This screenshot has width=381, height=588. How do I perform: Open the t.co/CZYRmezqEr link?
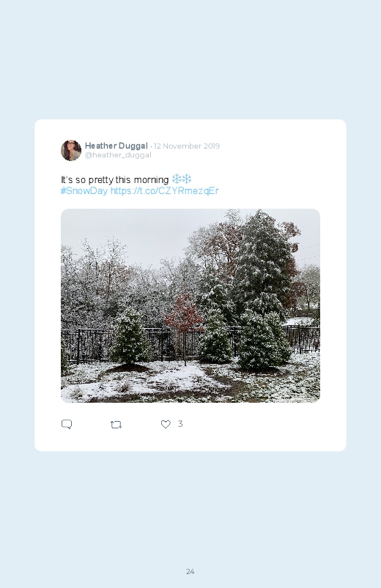(x=164, y=191)
